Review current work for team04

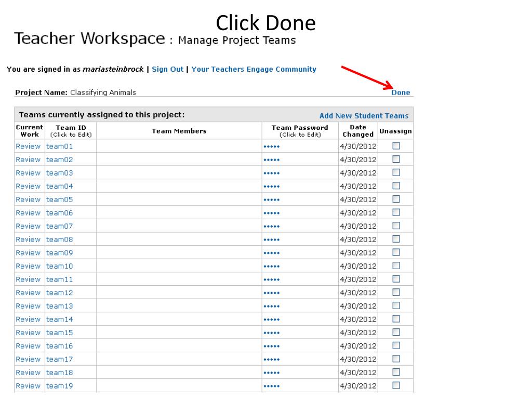tap(28, 187)
